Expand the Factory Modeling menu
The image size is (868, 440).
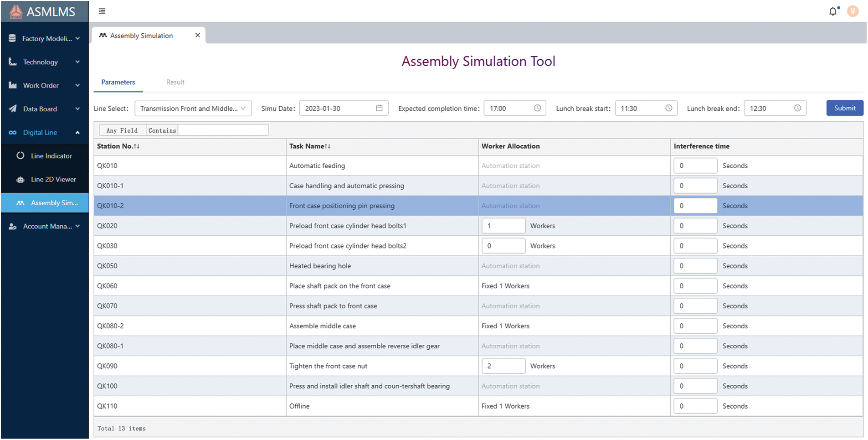pyautogui.click(x=44, y=39)
